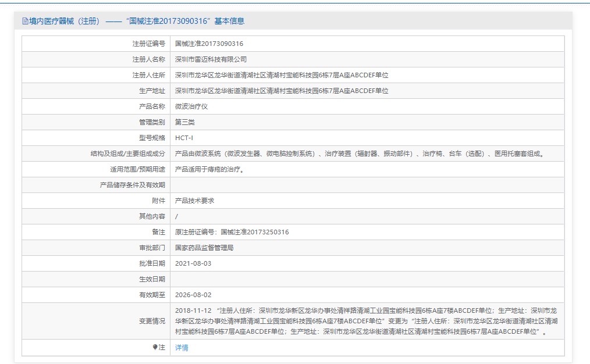Select the remark 原注册证编号：国械注准20173250316
590x364 pixels.
point(232,233)
